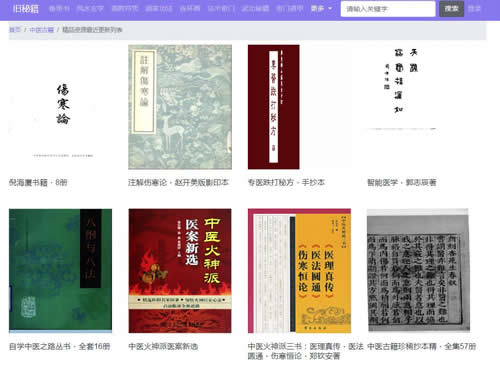The image size is (500, 365).
Task: Open 中医古籍 breadcrumb link
Action: click(x=42, y=30)
